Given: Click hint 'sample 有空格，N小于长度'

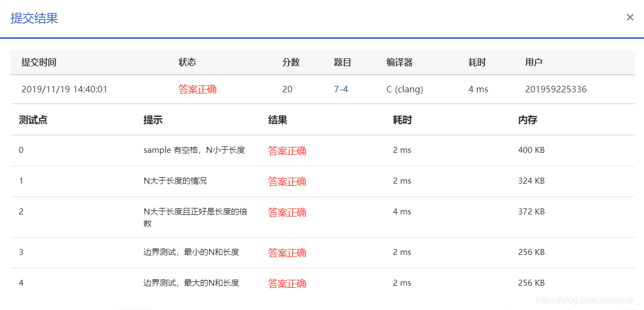Looking at the screenshot, I should click(194, 151).
